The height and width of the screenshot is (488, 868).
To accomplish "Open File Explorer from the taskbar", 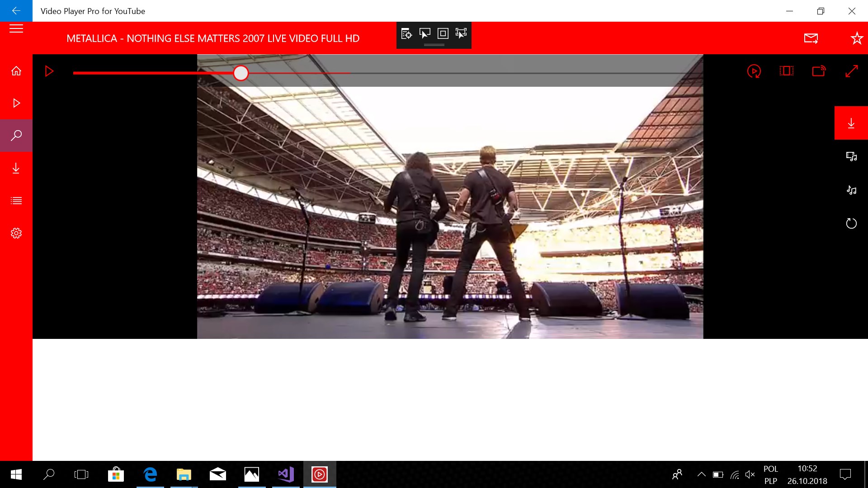I will coord(184,474).
